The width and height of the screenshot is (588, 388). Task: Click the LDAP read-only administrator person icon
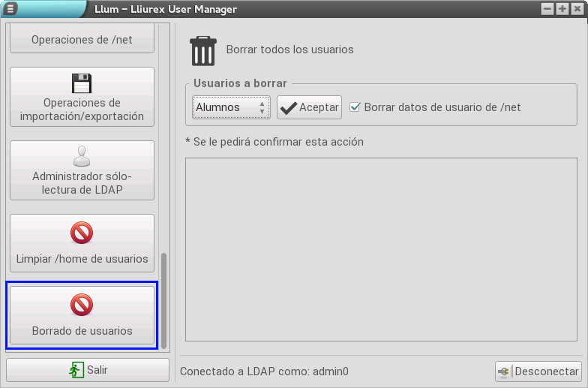(x=81, y=155)
